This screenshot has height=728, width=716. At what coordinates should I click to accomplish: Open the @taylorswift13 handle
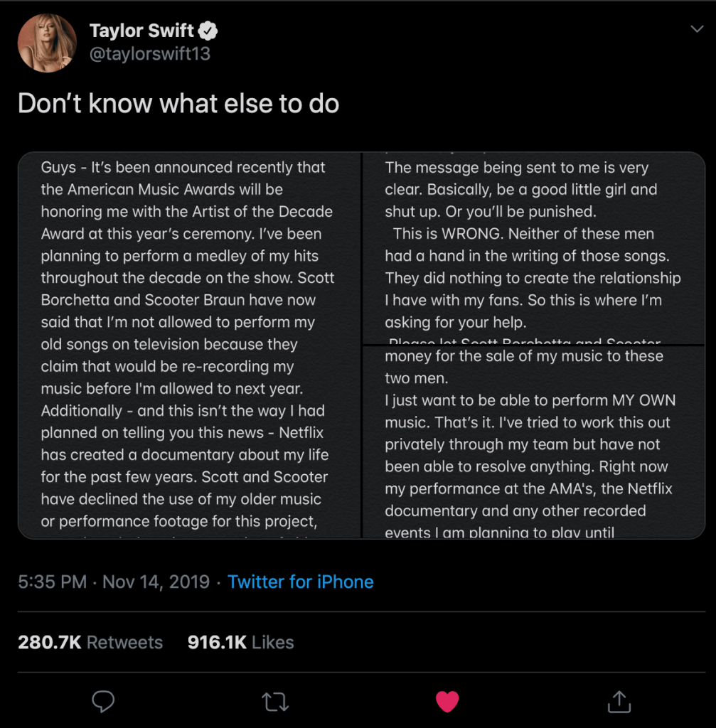149,54
